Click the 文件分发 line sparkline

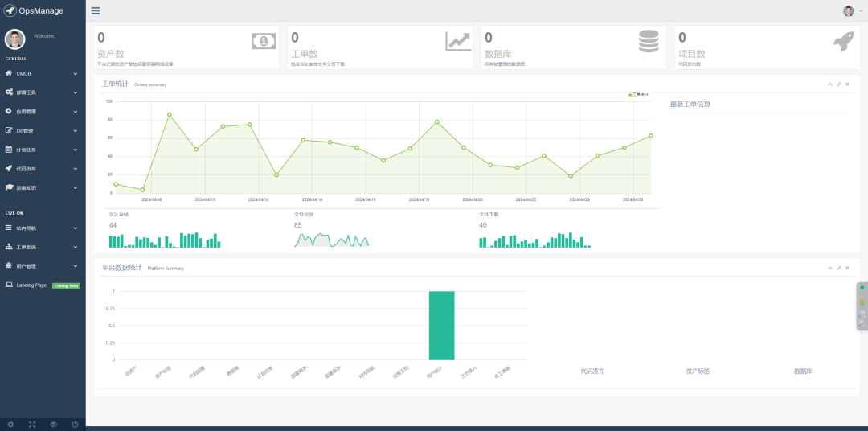pyautogui.click(x=332, y=240)
